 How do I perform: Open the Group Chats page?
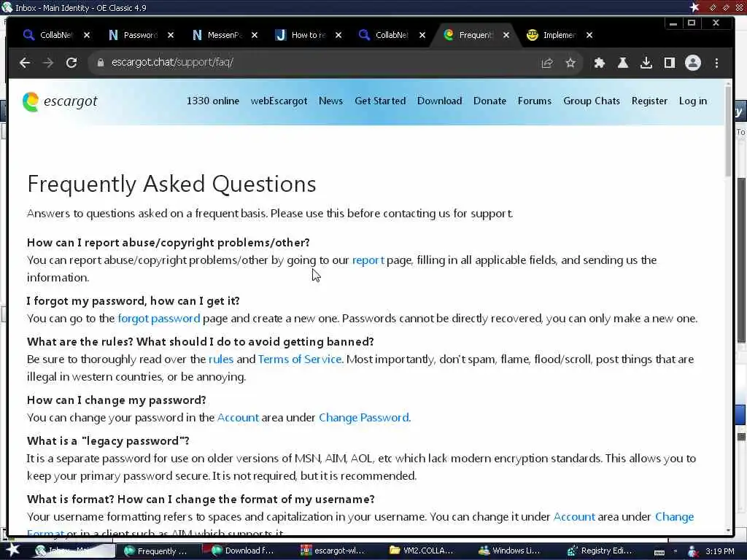point(591,101)
